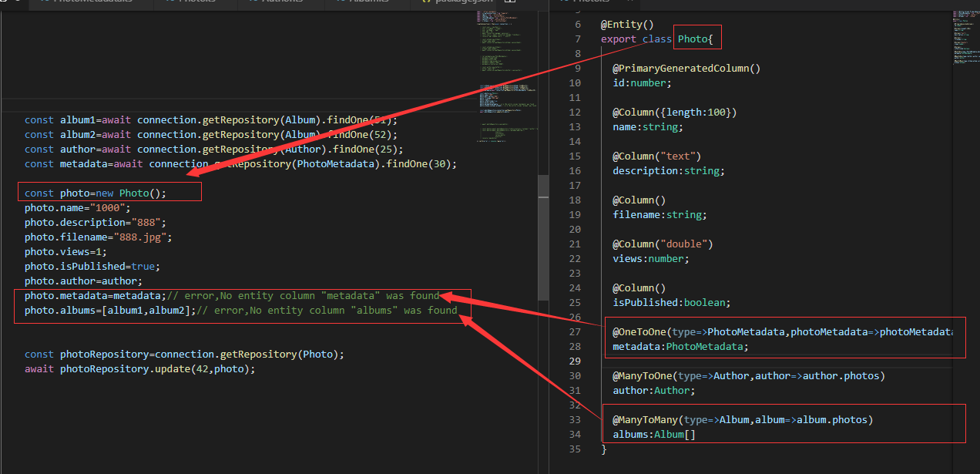Click the 'name:string;' property line
The height and width of the screenshot is (474, 980).
648,126
